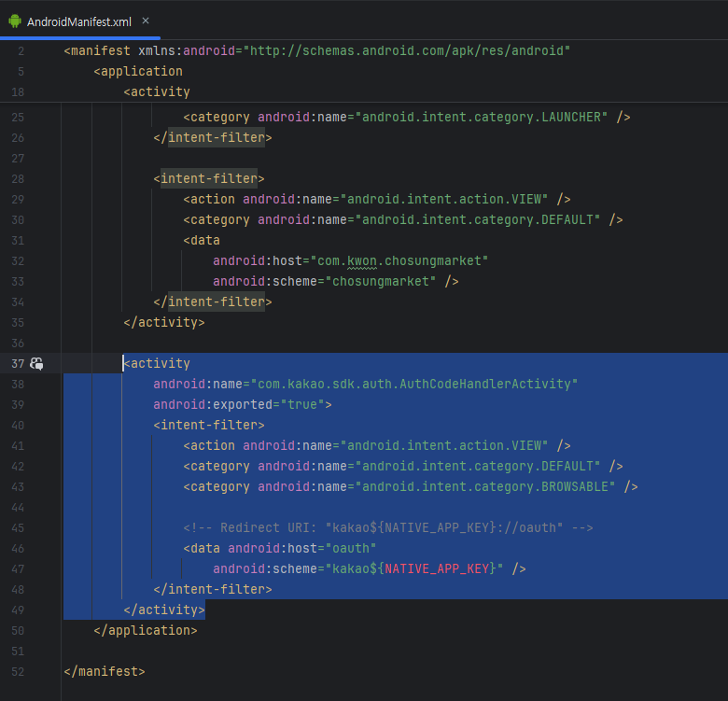Click opening <intent-filter> tag on line 28
Screen dimensions: 728x701
(x=209, y=178)
